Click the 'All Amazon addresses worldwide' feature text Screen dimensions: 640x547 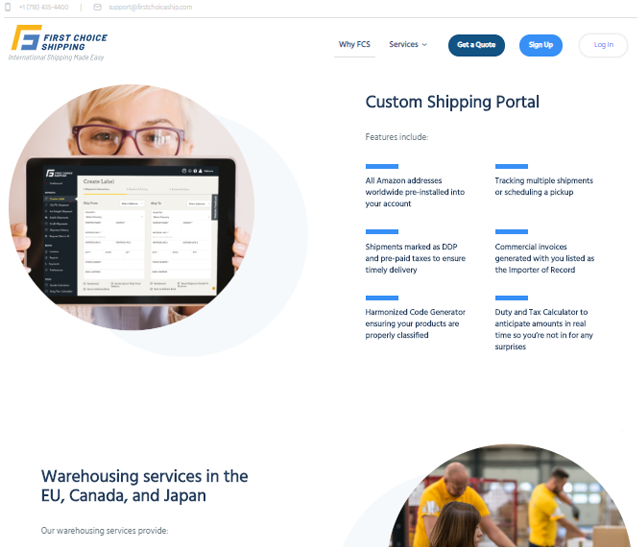point(415,192)
